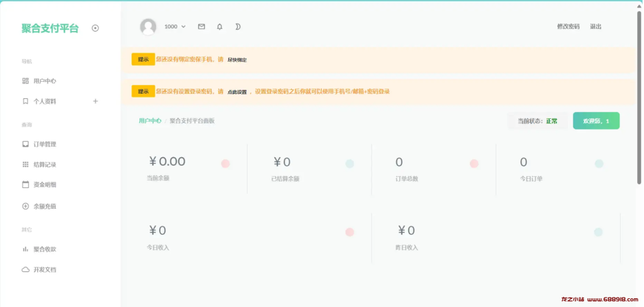Click the 用户中心 grid icon
This screenshot has height=307, width=644.
pyautogui.click(x=25, y=81)
